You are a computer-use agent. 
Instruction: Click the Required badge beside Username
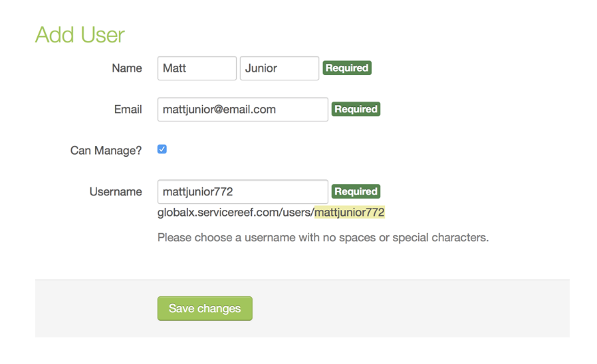point(356,191)
